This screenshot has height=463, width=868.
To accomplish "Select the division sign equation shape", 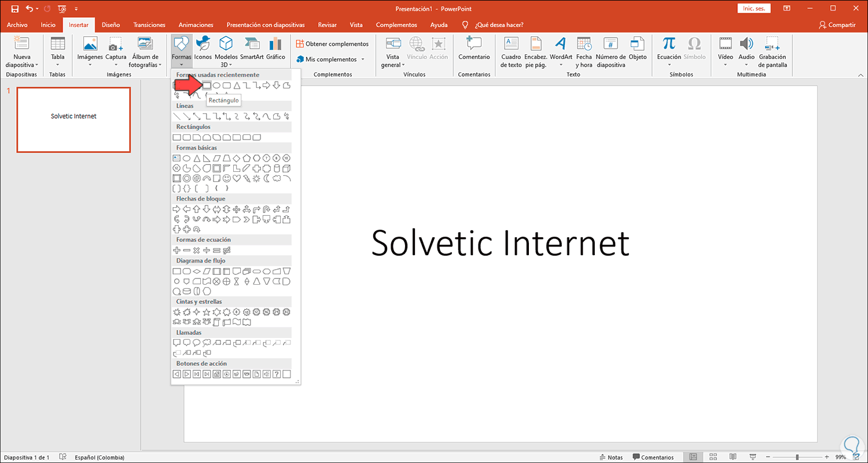I will [207, 250].
